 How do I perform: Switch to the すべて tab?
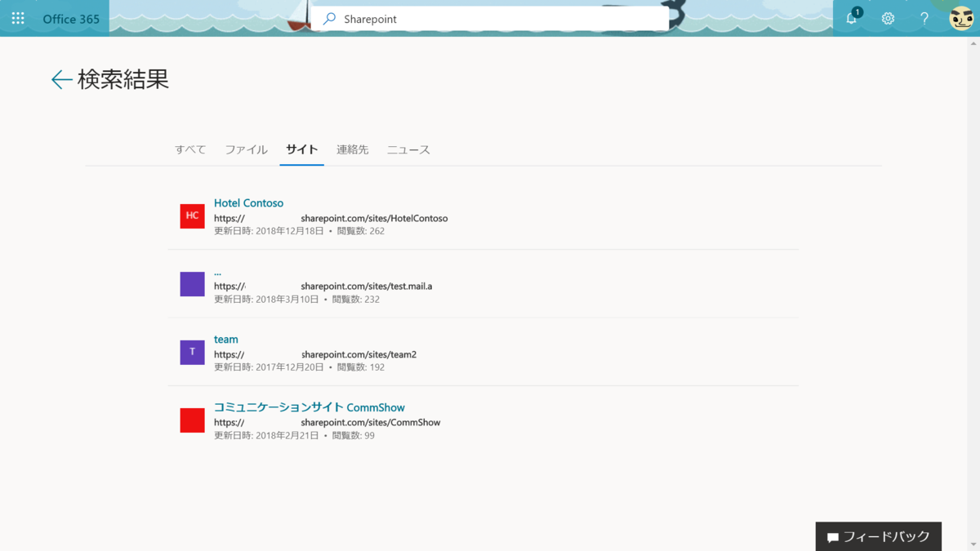[x=190, y=149]
